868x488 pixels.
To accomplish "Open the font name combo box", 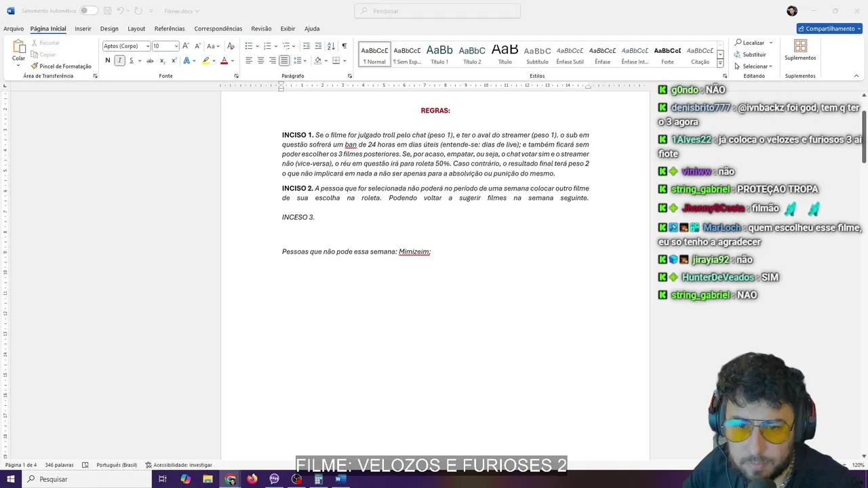I will pos(126,46).
